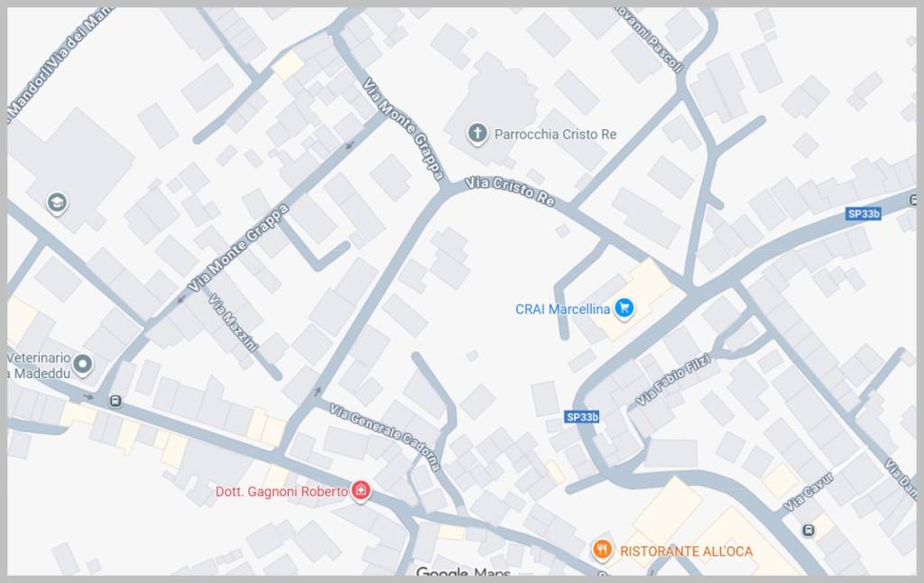Click the bus stop icon on Via Cavur

point(809,531)
